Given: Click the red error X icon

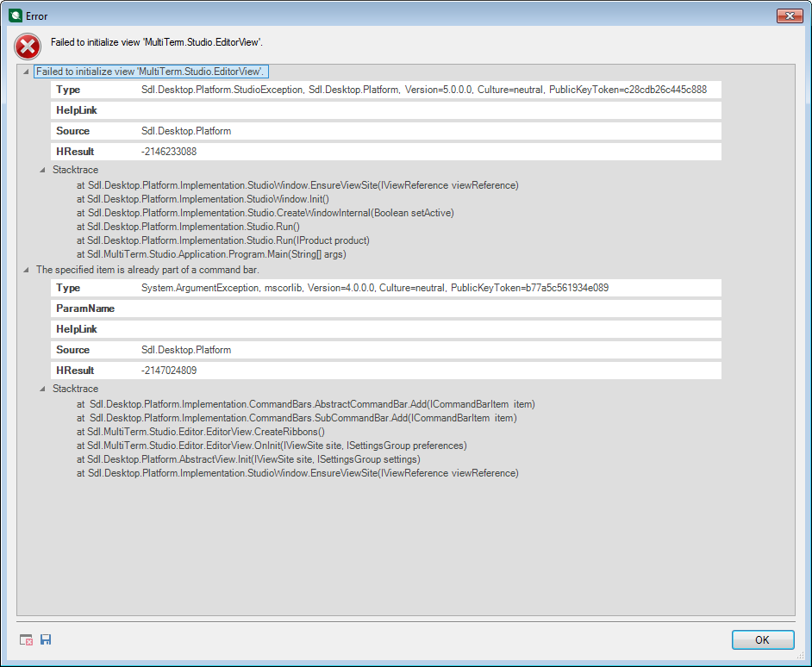Looking at the screenshot, I should [x=28, y=46].
